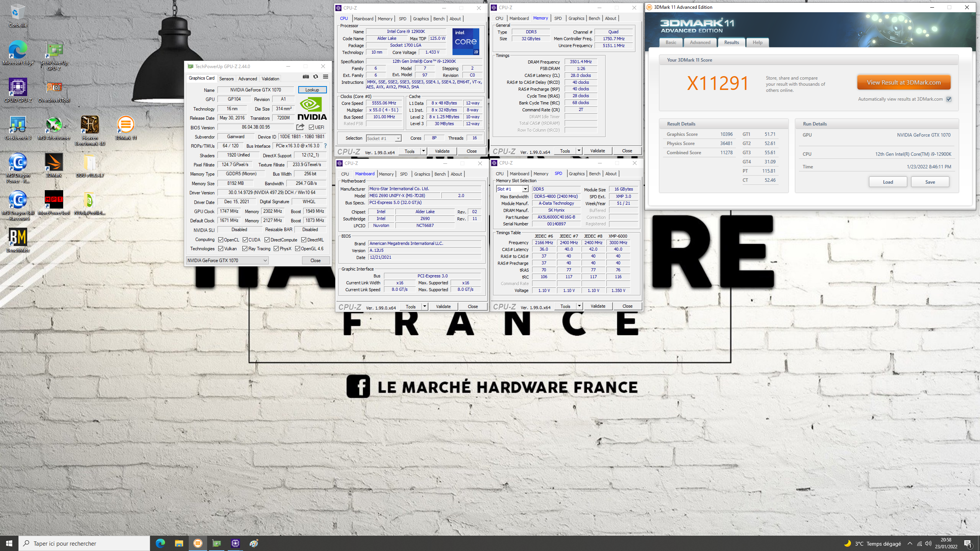Open NVidiaProfileInspector desktop icon
This screenshot has height=551, width=980.
point(90,203)
